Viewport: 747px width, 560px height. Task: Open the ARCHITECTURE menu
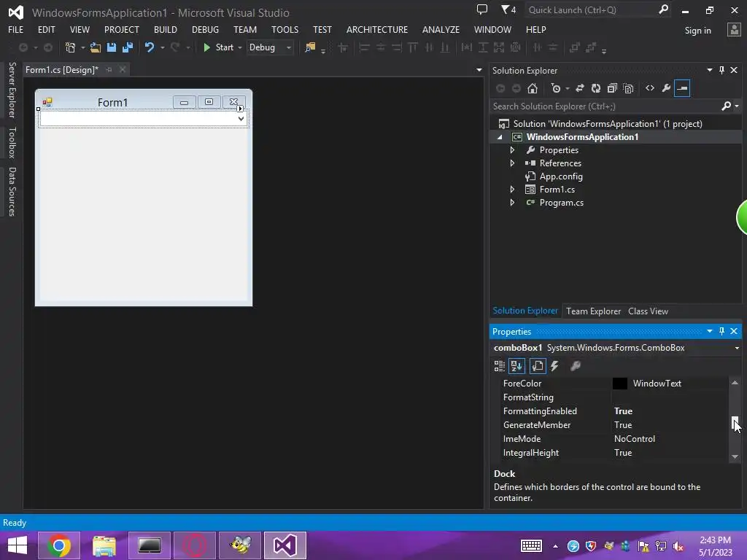377,29
